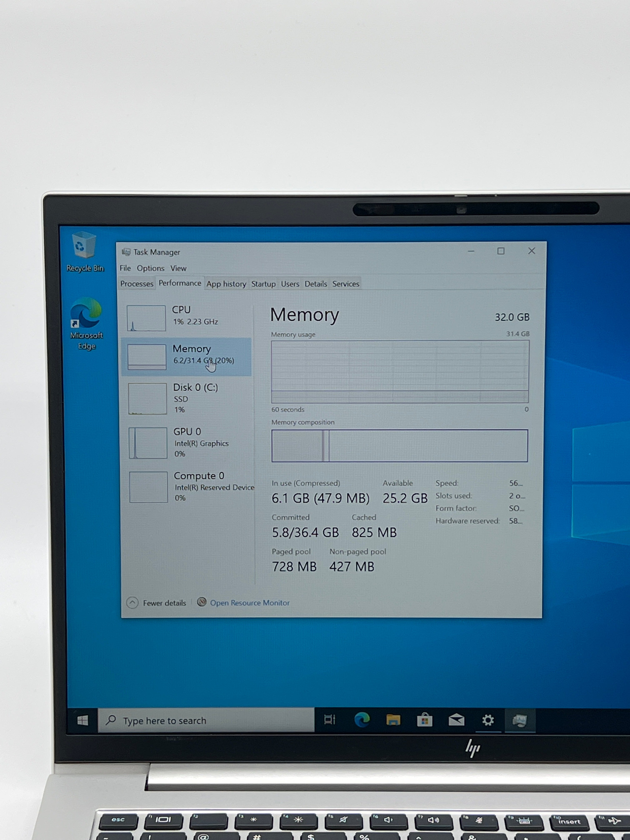Click the Disk 0 mini graph thumbnail

pos(147,398)
